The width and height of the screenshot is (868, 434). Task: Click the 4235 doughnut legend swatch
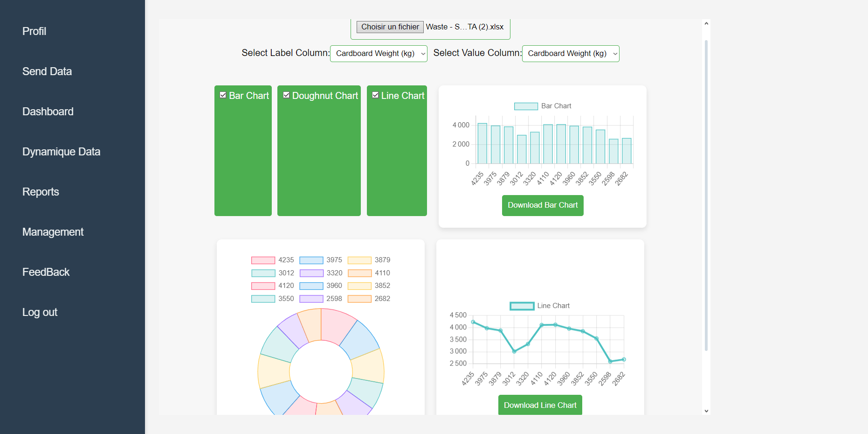coord(263,260)
